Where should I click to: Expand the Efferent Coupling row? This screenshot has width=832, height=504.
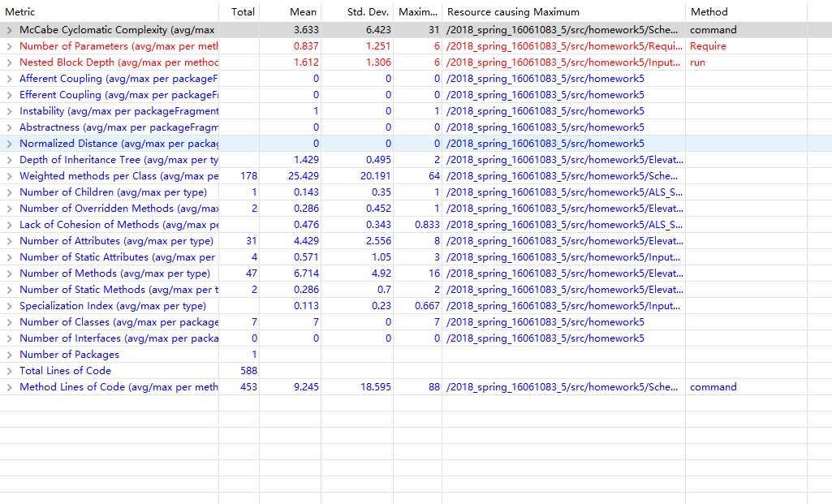pos(10,96)
